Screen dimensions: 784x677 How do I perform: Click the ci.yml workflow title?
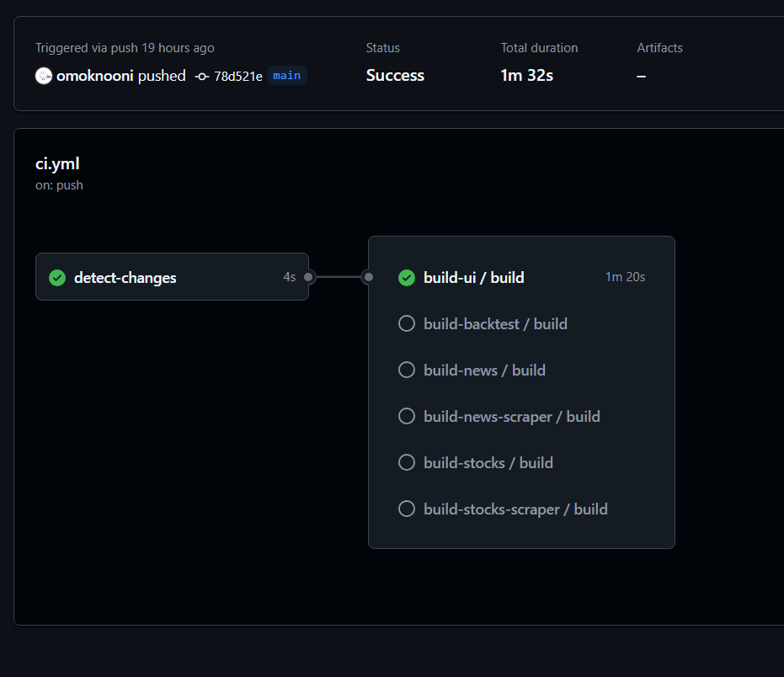click(57, 164)
